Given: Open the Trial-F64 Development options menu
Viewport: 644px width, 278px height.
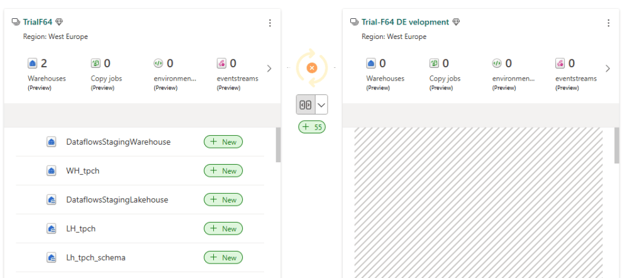Looking at the screenshot, I should point(608,23).
